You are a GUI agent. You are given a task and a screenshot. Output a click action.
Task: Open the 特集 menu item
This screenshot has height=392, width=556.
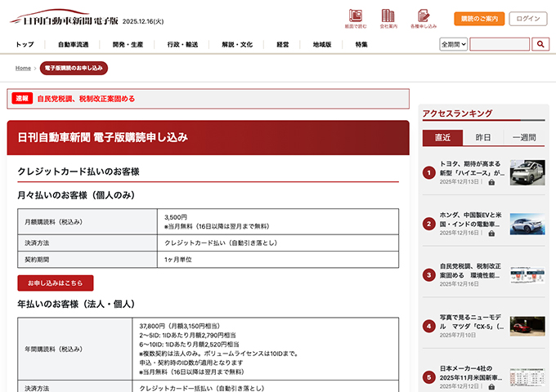pos(361,45)
